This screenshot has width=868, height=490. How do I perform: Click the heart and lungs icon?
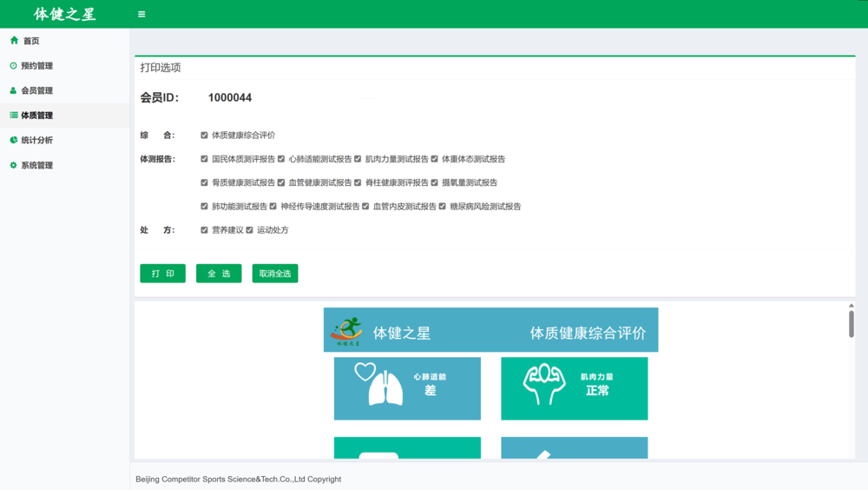pyautogui.click(x=378, y=384)
